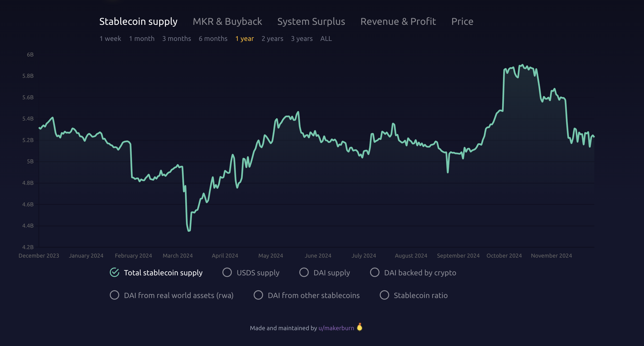Toggle the Total stablecoin supply checkmark
644x346 pixels.
115,272
